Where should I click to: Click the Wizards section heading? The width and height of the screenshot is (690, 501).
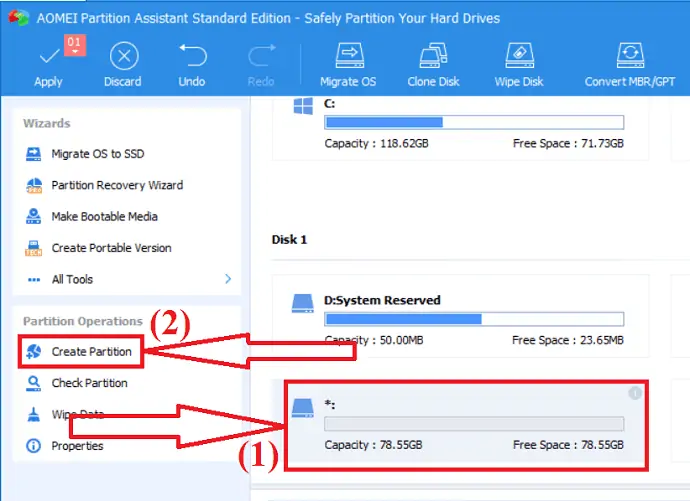pos(47,123)
